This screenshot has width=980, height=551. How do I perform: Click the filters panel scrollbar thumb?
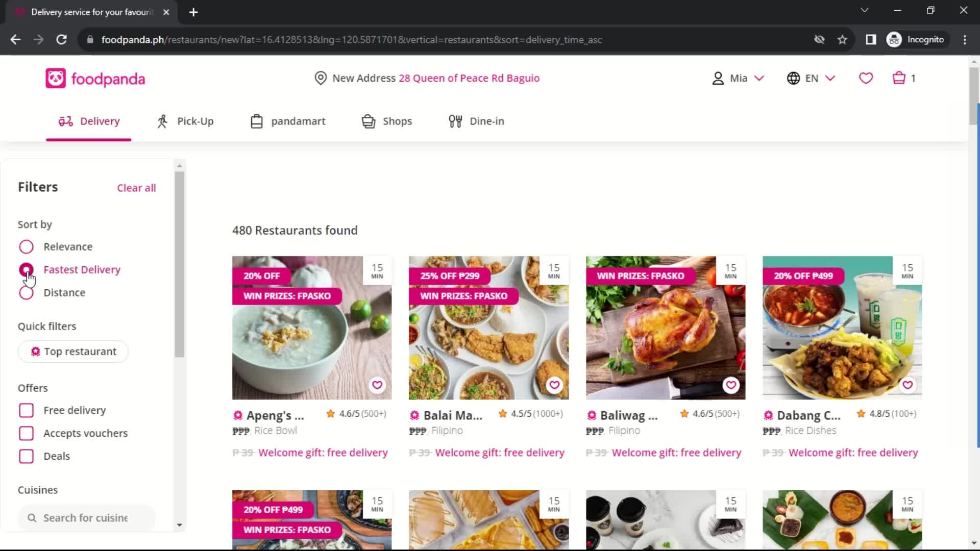[179, 264]
